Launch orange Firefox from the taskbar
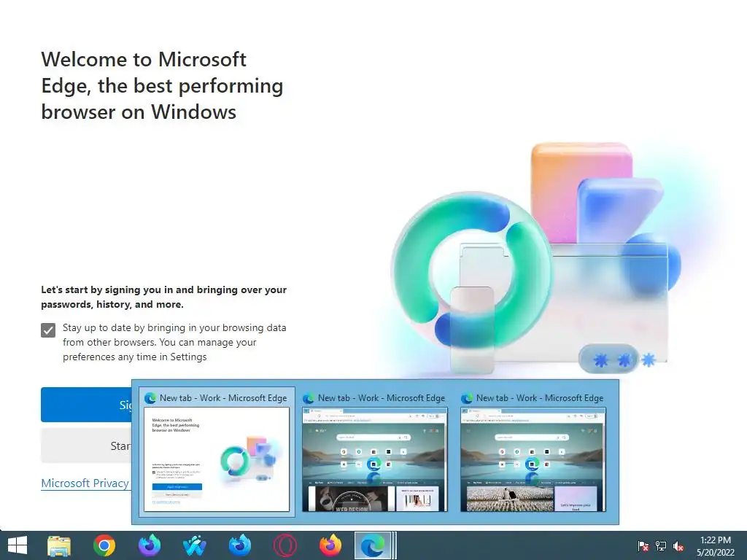The width and height of the screenshot is (747, 560). (330, 545)
